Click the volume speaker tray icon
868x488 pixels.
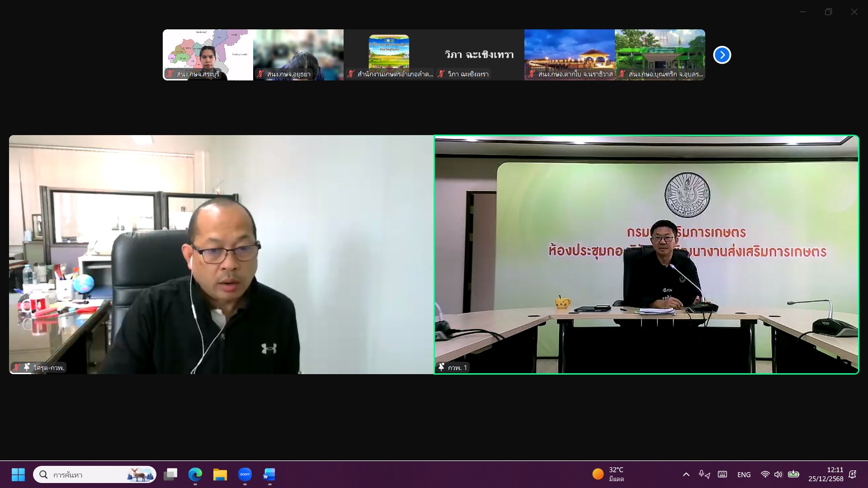(x=778, y=474)
